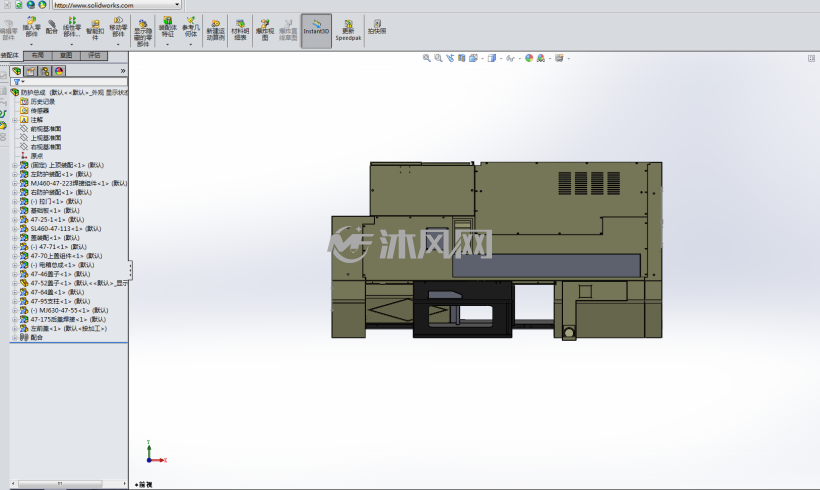
Task: Open dropdown arrow under Move Component
Action: (118, 44)
